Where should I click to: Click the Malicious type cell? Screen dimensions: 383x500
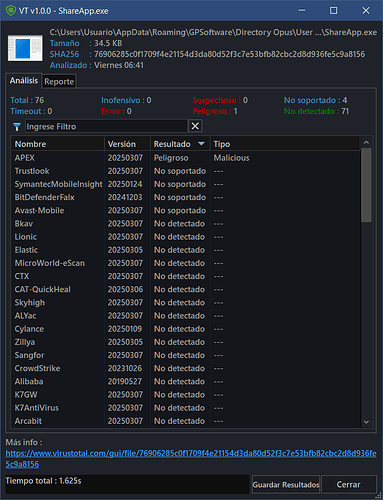[x=231, y=158]
